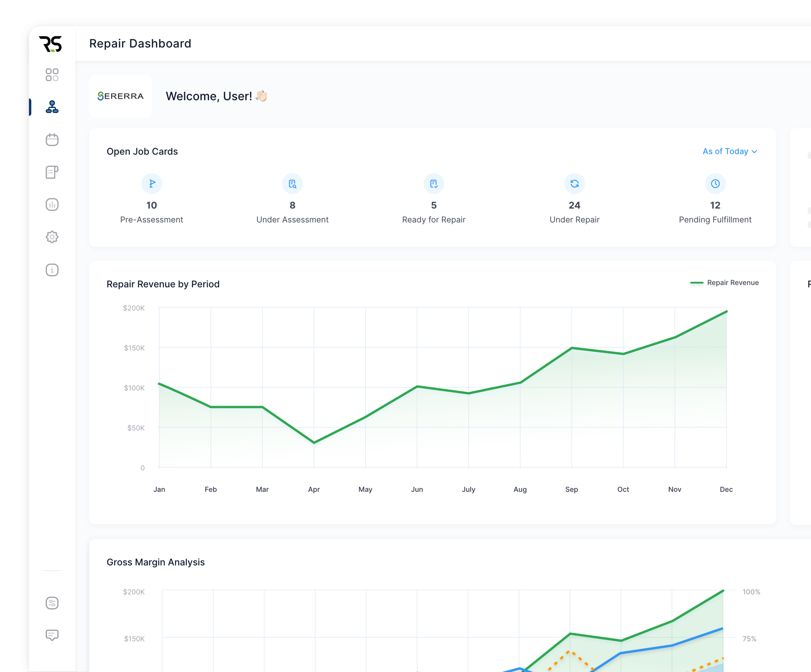
Task: Toggle the Repair Revenue legend entry
Action: (725, 283)
